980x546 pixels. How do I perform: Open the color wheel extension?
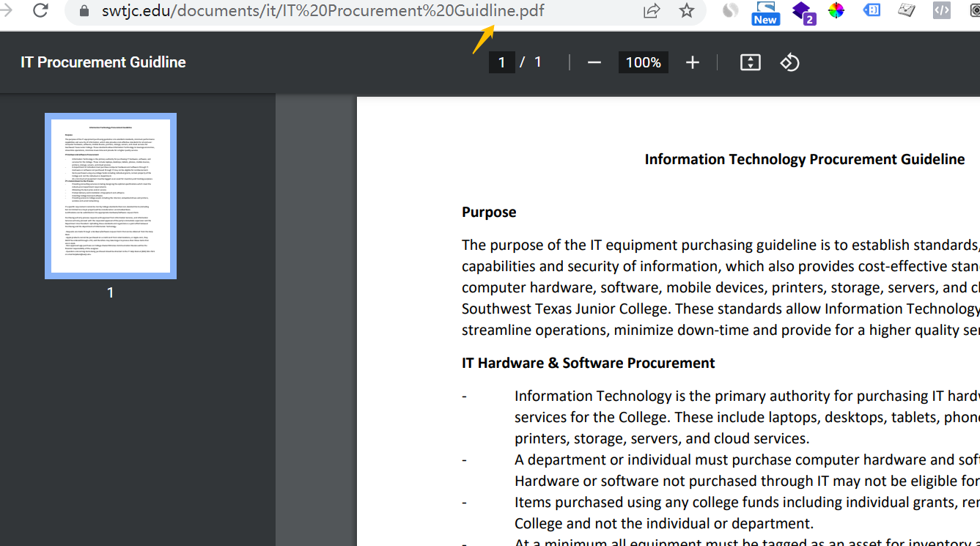tap(836, 10)
